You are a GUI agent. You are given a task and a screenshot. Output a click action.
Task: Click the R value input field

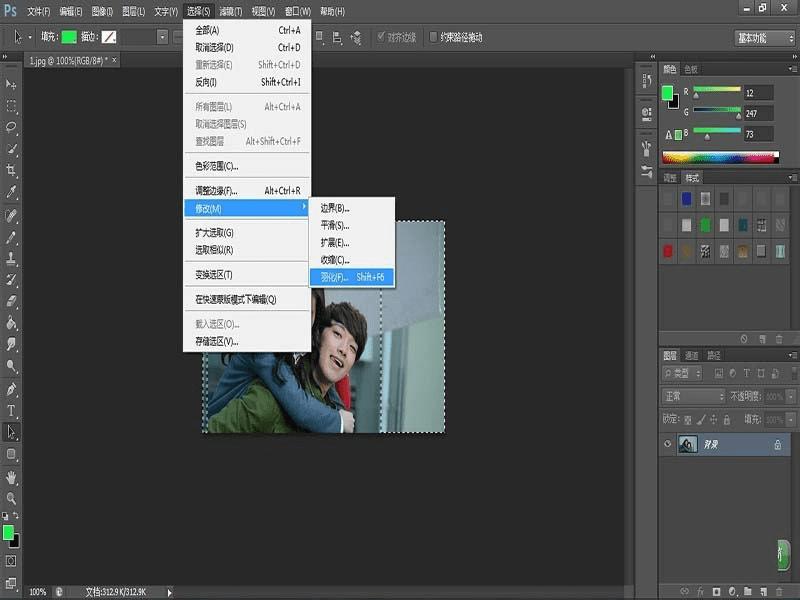pos(759,92)
